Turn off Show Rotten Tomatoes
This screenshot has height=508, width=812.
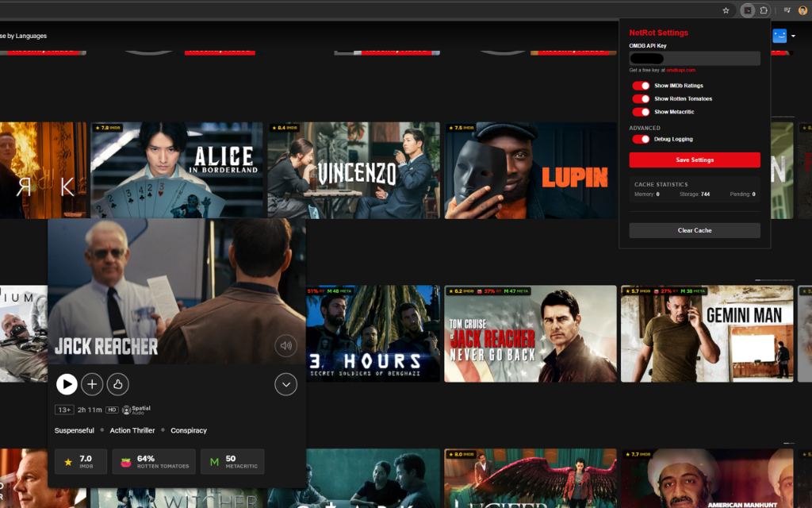point(642,98)
